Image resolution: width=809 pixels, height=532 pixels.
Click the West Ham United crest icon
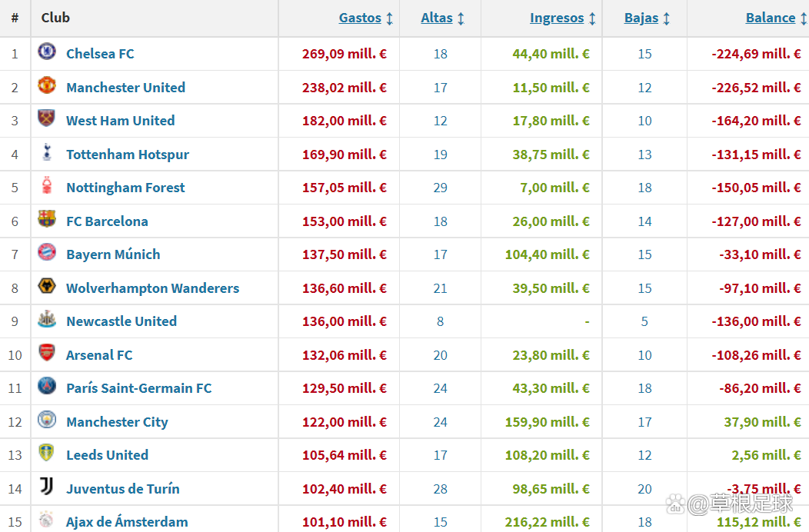pyautogui.click(x=47, y=119)
